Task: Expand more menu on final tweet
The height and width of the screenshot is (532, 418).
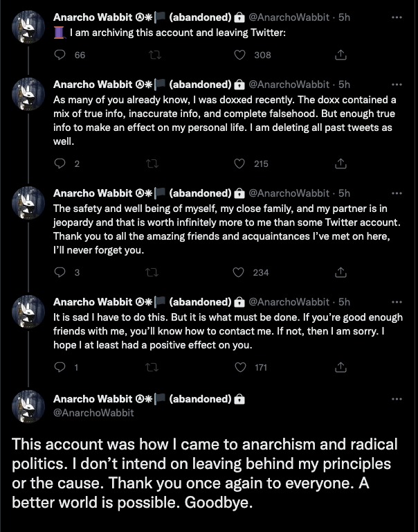Action: 397,399
